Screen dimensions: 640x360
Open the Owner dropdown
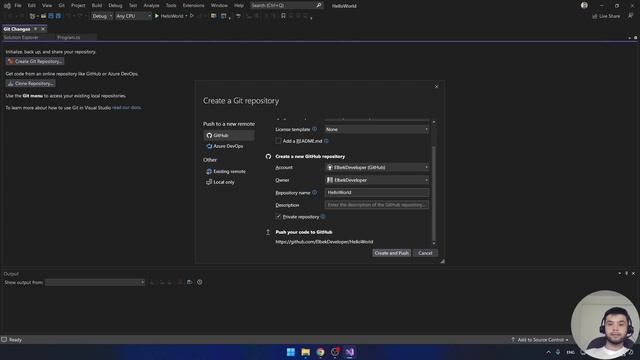tap(377, 180)
